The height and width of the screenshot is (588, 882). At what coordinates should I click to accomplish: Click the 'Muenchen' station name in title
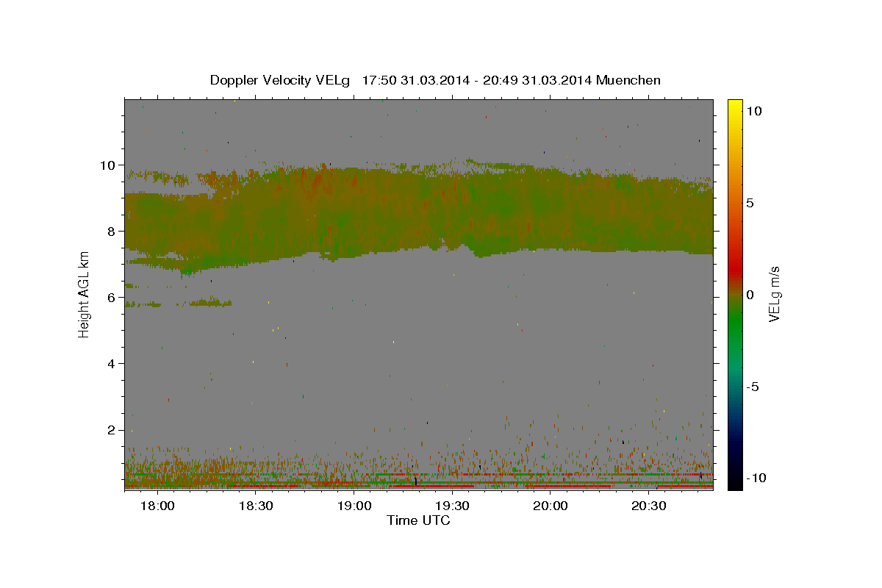(628, 80)
